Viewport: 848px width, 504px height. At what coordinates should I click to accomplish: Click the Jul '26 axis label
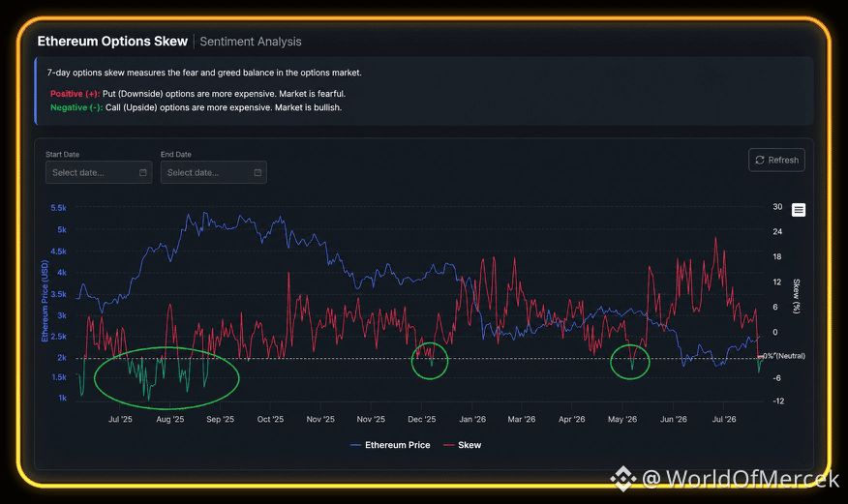[x=724, y=419]
